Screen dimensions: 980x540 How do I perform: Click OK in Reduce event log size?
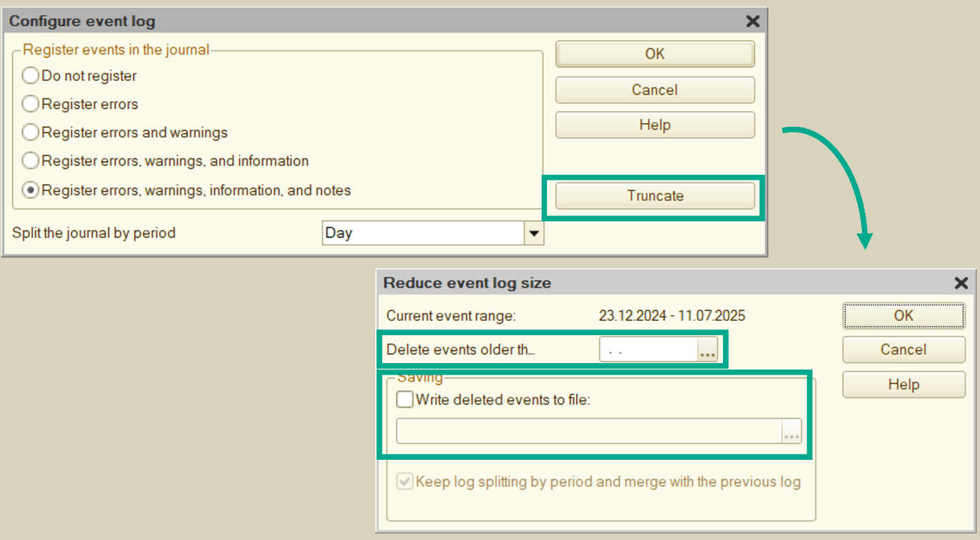click(x=903, y=315)
